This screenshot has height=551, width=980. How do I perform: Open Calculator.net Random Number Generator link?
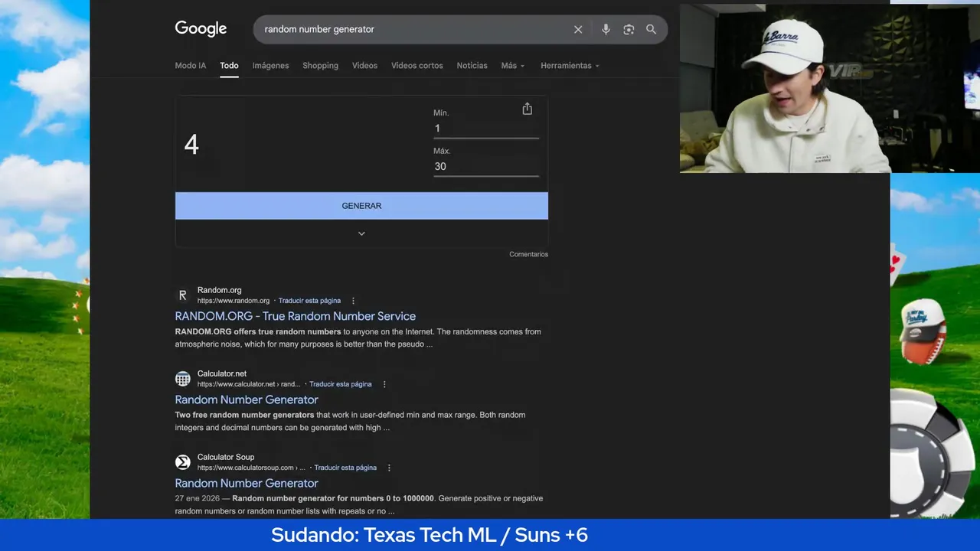pos(247,399)
